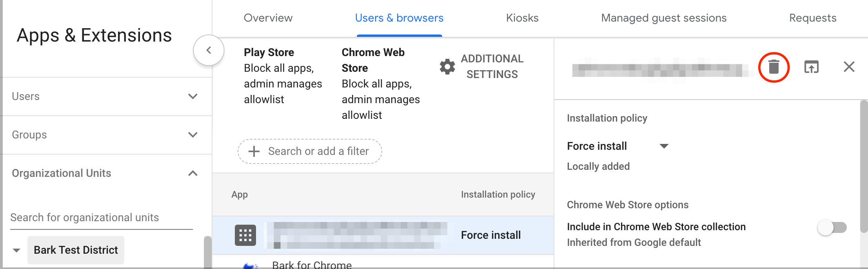The image size is (868, 269).
Task: Click the plus icon in the filter box
Action: [x=254, y=151]
